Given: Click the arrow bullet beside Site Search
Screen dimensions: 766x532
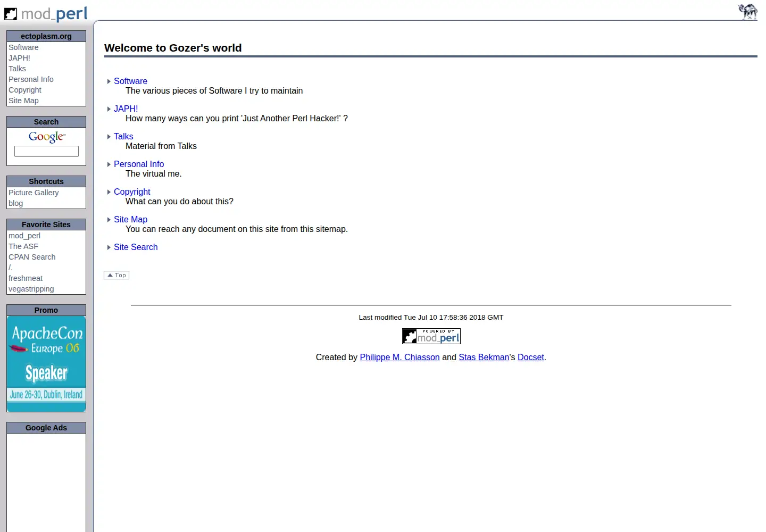Looking at the screenshot, I should click(109, 247).
